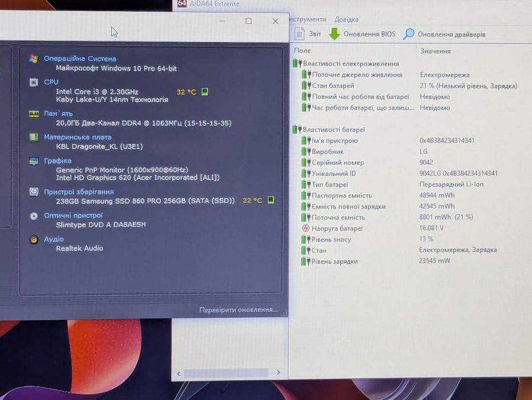
Task: Click the AIDA64 horizontal scrollbar right arrow
Action: [278, 372]
